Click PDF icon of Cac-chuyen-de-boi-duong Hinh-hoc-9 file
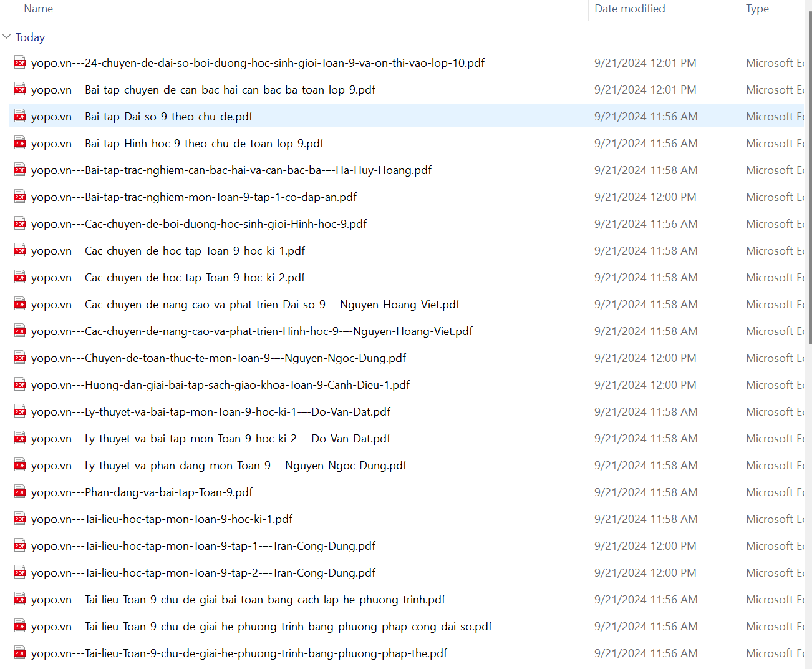 click(20, 223)
